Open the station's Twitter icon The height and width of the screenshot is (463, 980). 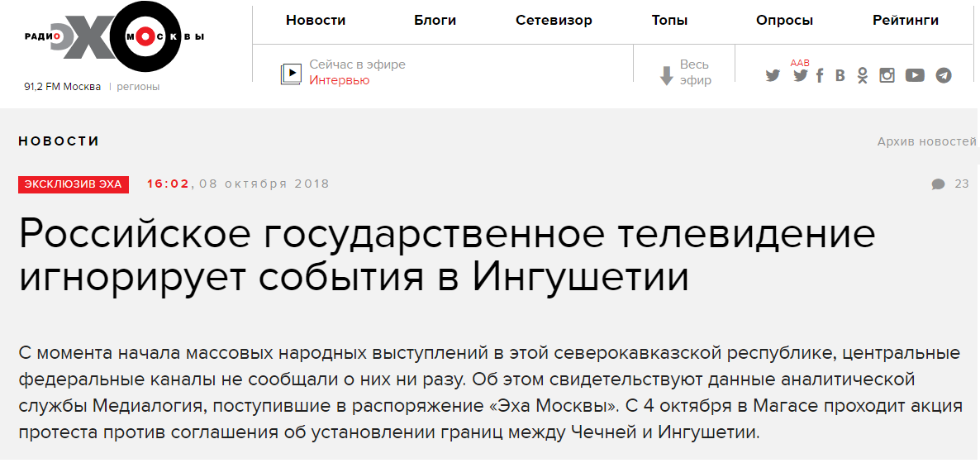point(773,76)
